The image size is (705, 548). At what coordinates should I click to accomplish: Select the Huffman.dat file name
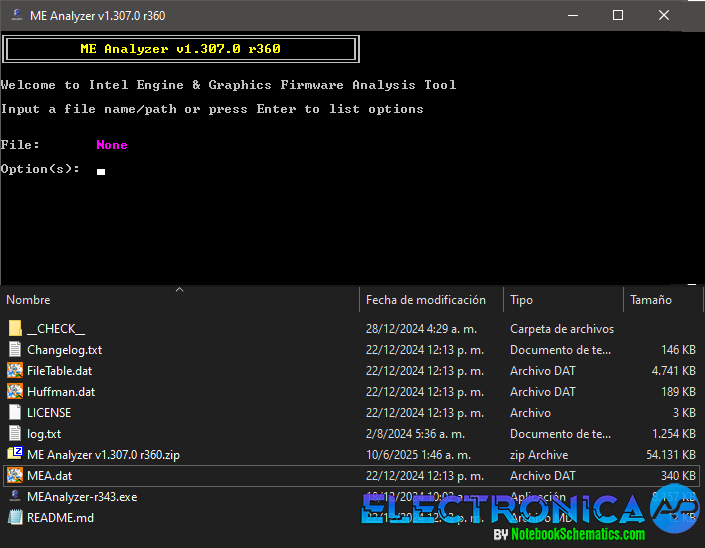(x=61, y=392)
